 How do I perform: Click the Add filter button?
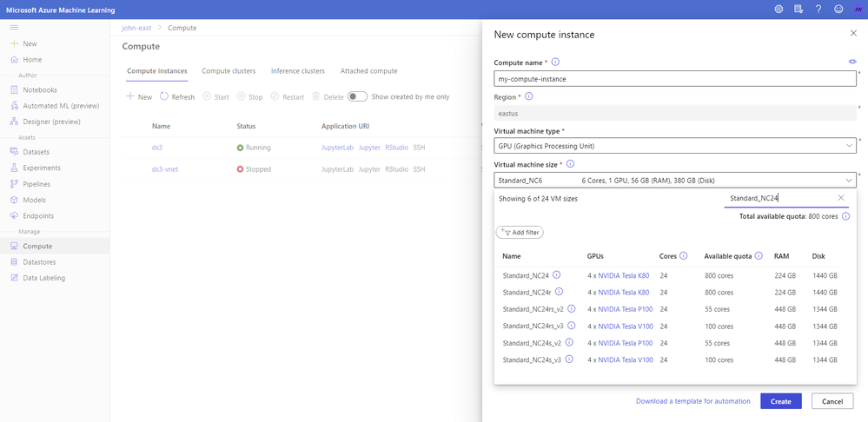click(x=520, y=233)
